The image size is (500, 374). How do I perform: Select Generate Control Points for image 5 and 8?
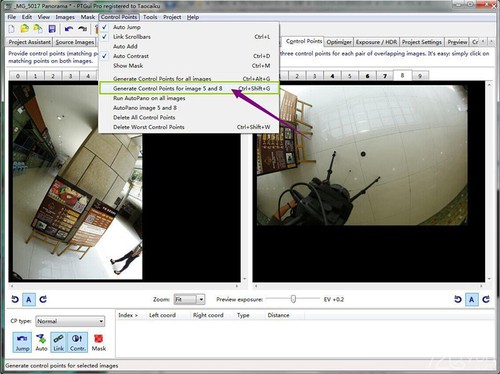pos(189,88)
